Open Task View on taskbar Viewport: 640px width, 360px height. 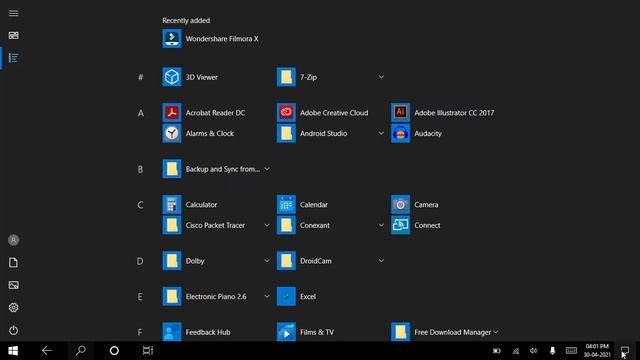tap(148, 351)
